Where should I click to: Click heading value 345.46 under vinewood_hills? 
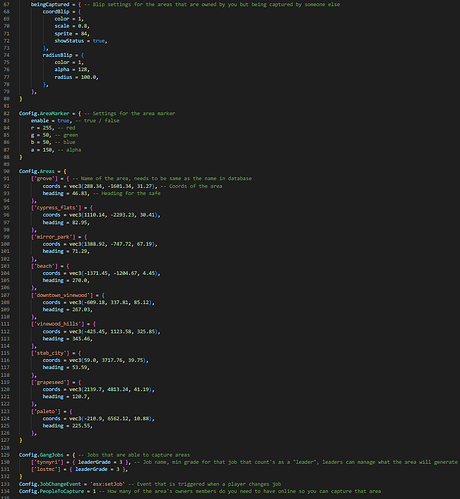81,339
